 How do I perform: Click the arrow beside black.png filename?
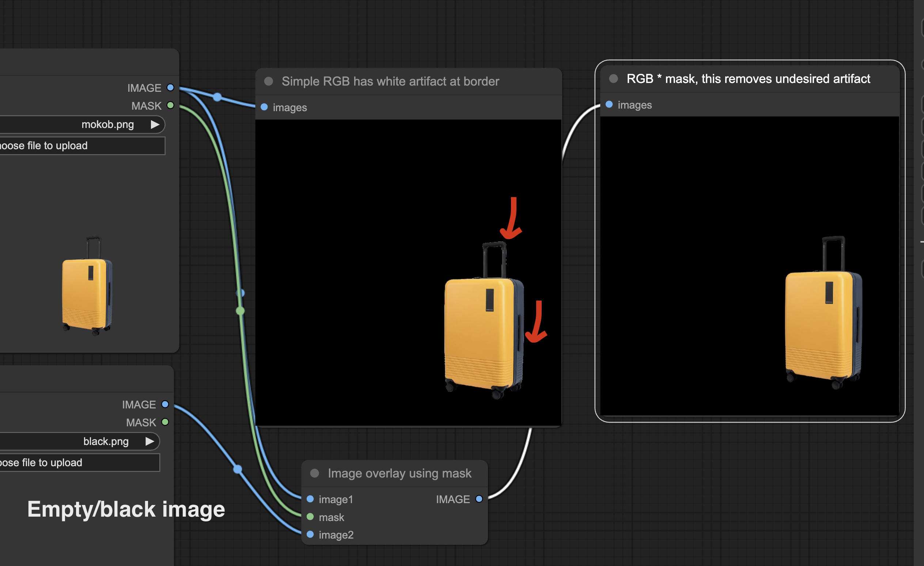click(x=149, y=441)
